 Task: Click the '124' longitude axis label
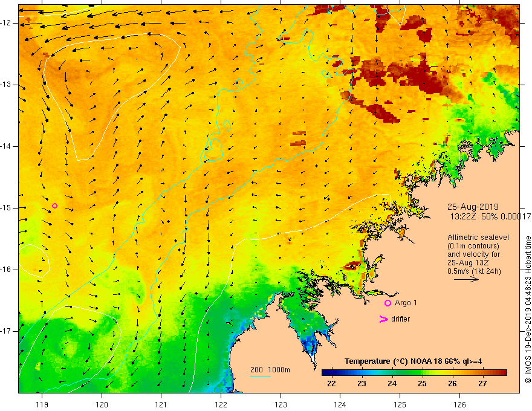click(x=340, y=404)
